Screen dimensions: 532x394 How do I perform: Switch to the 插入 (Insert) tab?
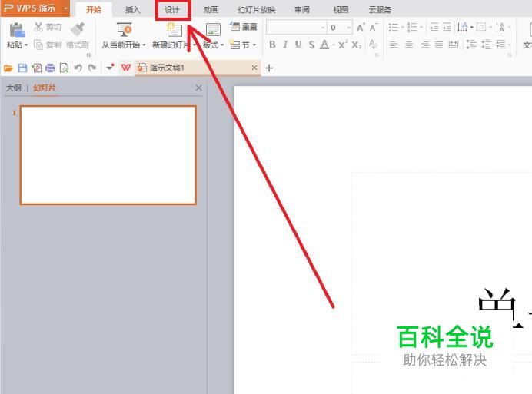click(x=133, y=10)
